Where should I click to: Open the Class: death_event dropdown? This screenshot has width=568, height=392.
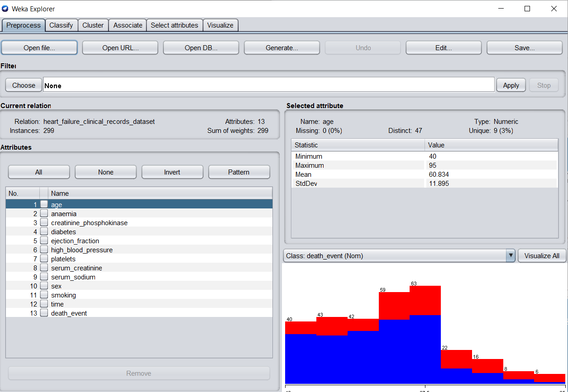[x=400, y=255]
